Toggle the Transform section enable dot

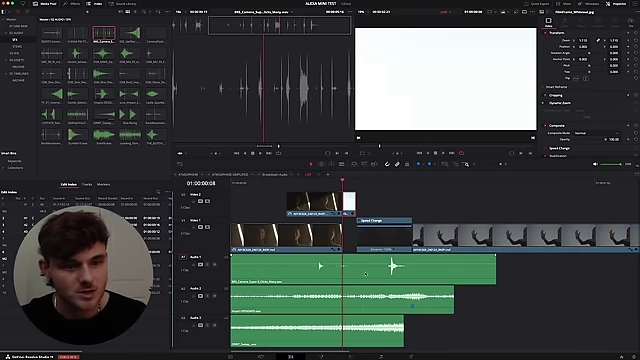tap(545, 33)
